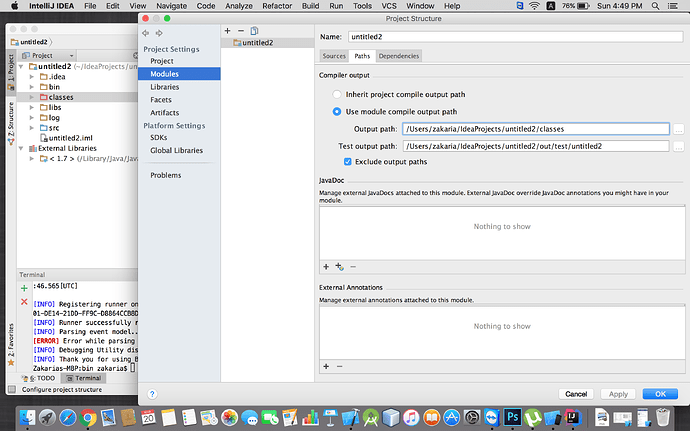The width and height of the screenshot is (690, 431).
Task: Open help with the question mark icon
Action: (x=152, y=394)
